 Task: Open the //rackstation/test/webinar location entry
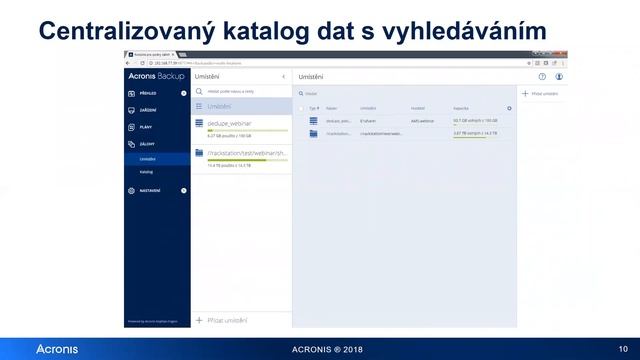(x=242, y=159)
